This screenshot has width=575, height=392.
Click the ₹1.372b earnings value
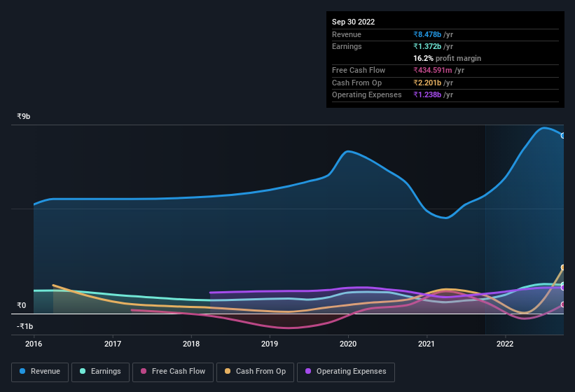[427, 46]
